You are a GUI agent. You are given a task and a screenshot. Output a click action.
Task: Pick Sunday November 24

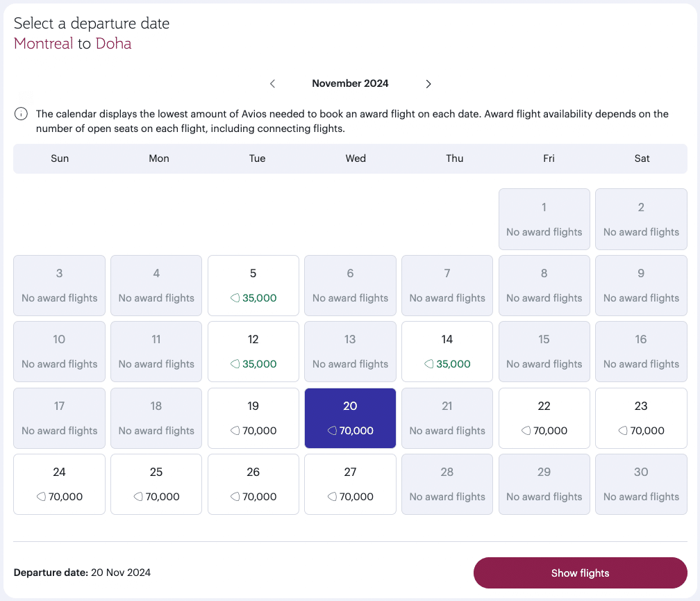point(59,484)
